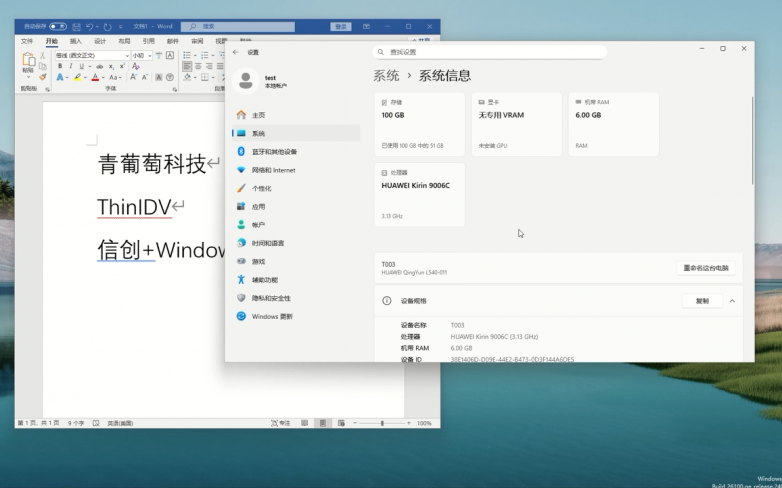
Task: Click the Numbering list icon in Word
Action: [x=204, y=55]
